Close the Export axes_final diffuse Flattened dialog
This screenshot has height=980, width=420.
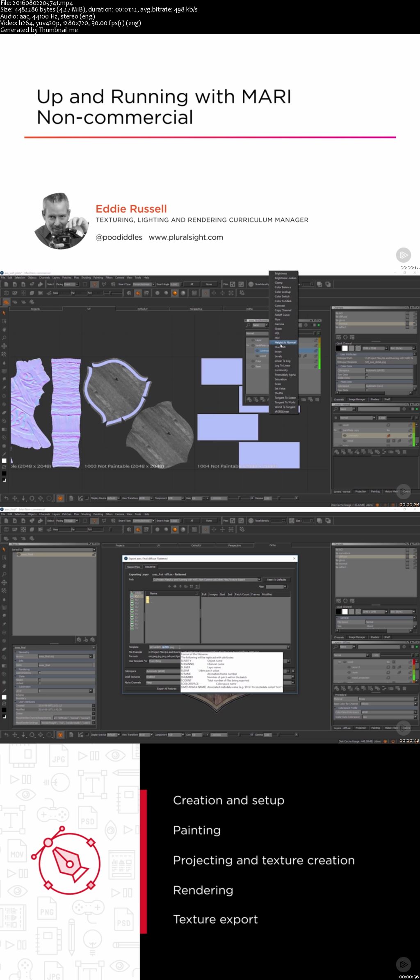point(294,558)
